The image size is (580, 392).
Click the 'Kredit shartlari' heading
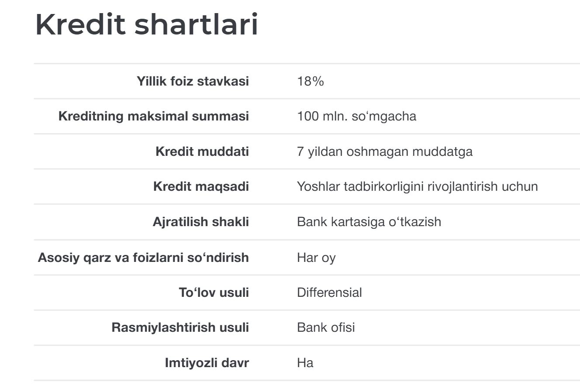click(x=147, y=25)
